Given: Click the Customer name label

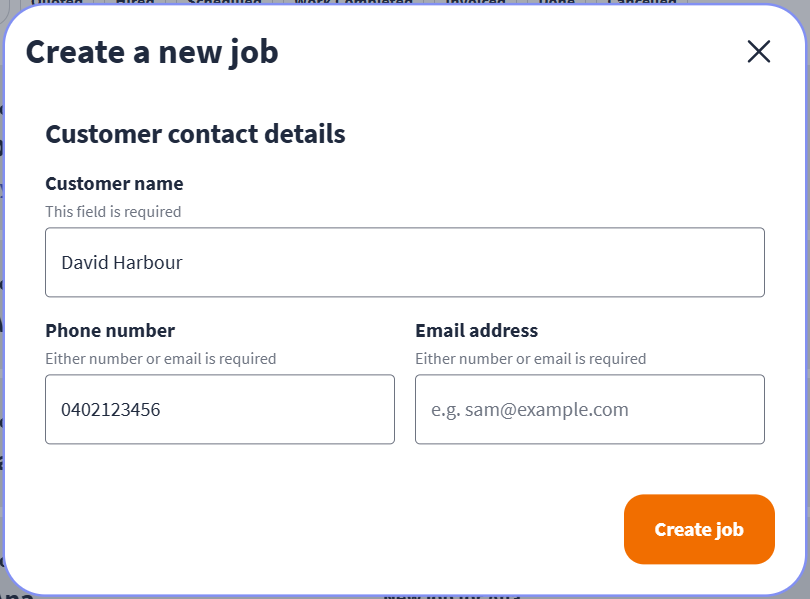Looking at the screenshot, I should point(114,183).
